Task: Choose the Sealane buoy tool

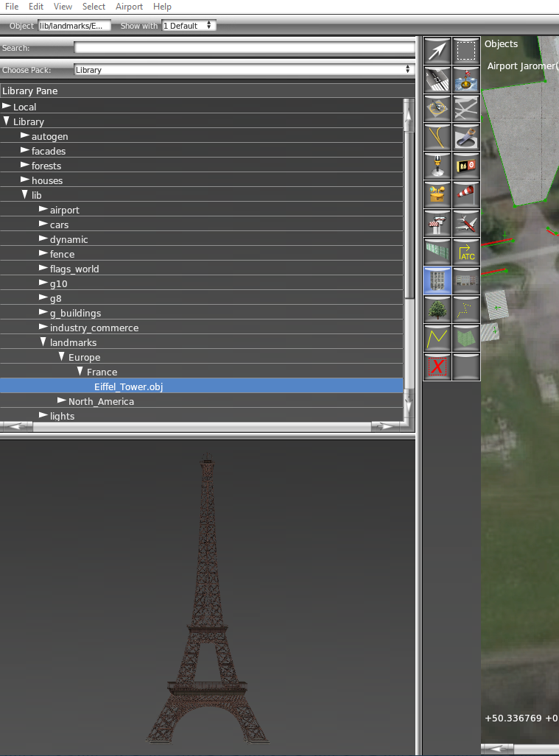Action: click(x=466, y=79)
